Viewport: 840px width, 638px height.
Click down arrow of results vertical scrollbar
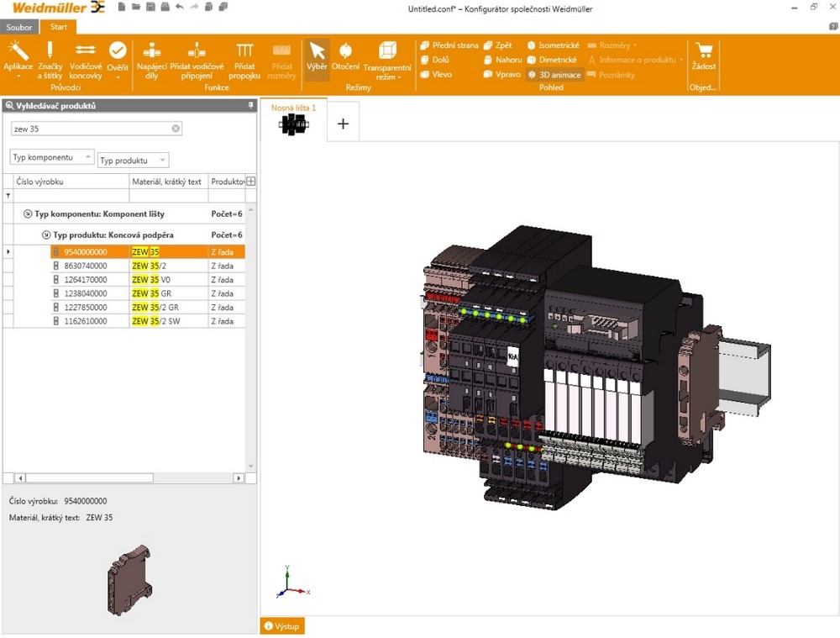pyautogui.click(x=250, y=467)
